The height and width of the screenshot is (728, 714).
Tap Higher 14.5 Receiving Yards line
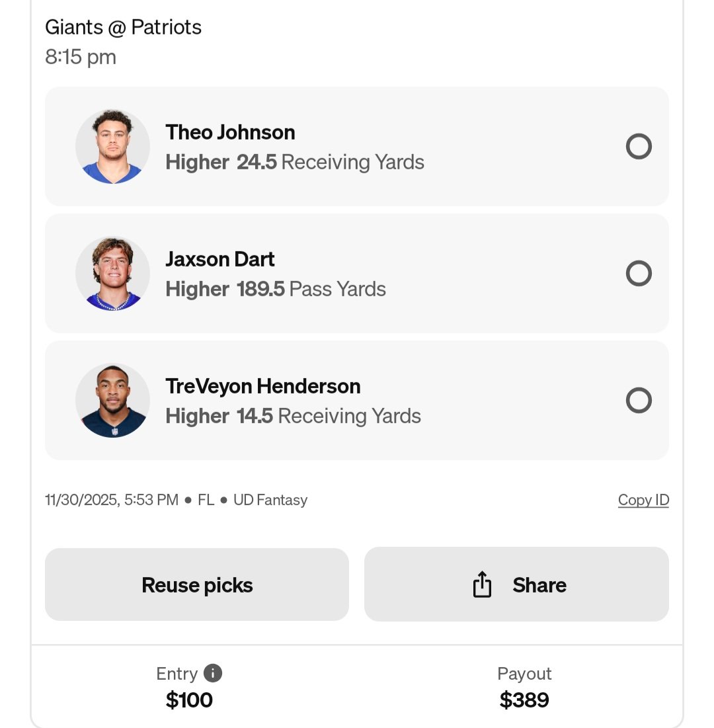[x=294, y=416]
